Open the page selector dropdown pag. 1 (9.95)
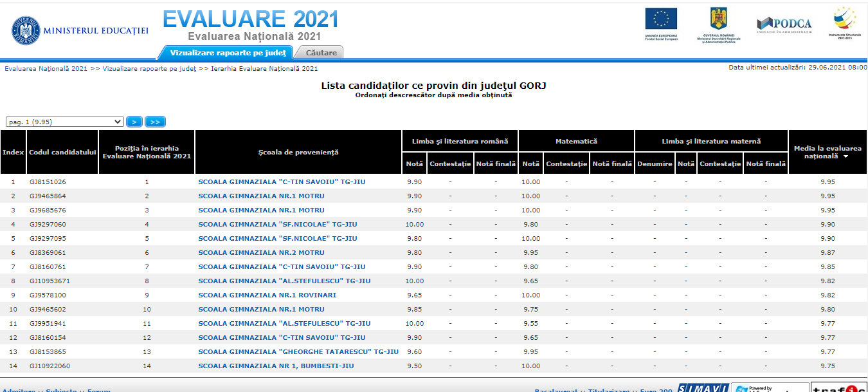The image size is (868, 392). (x=64, y=122)
